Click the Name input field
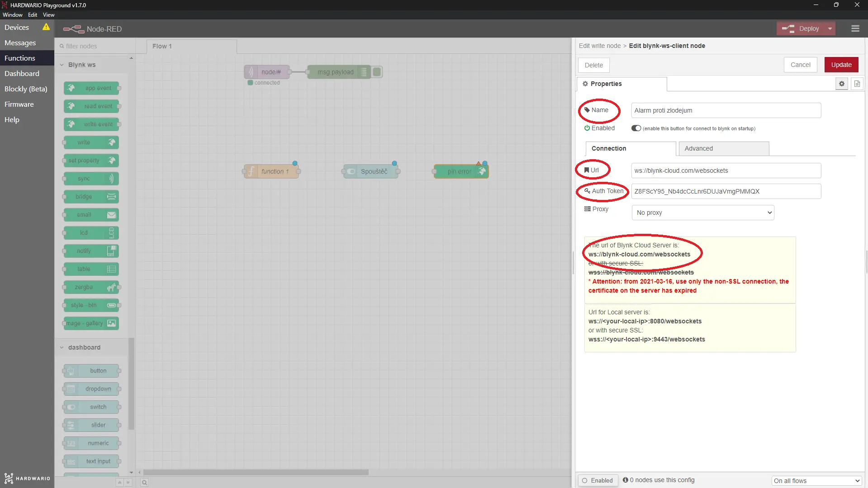The width and height of the screenshot is (868, 488). 726,110
